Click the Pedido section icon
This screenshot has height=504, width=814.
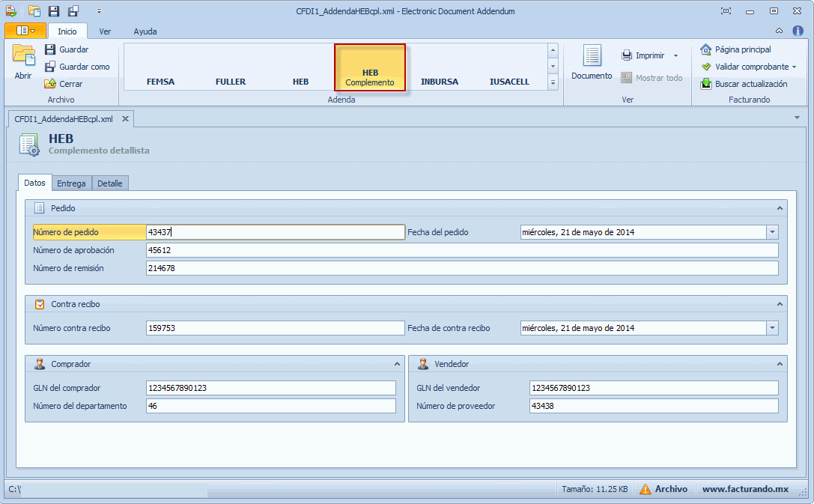[x=39, y=208]
